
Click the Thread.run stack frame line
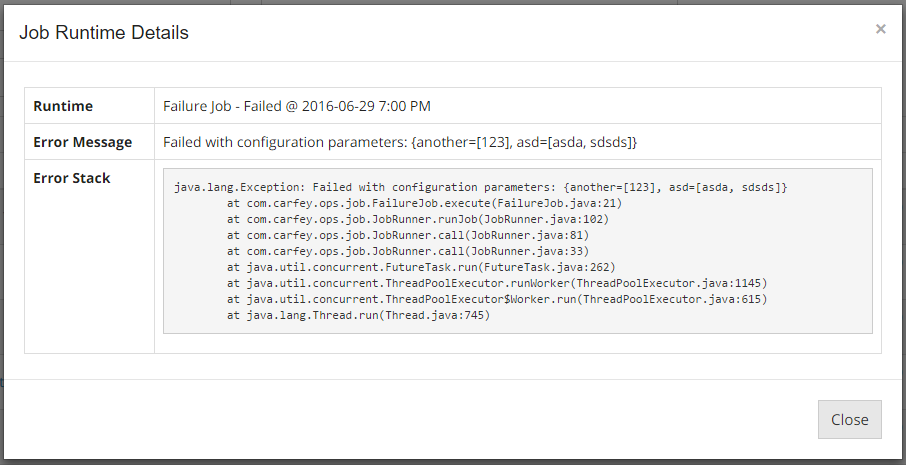[x=358, y=315]
